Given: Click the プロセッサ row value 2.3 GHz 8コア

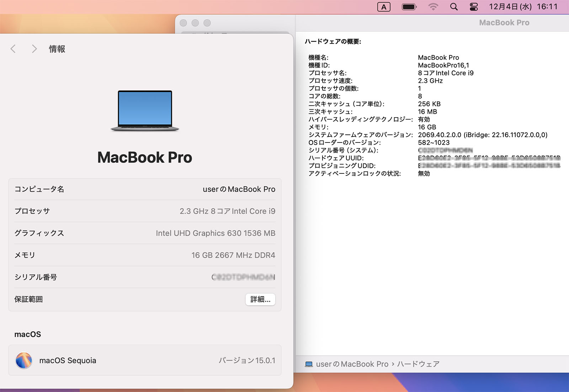Looking at the screenshot, I should (228, 211).
